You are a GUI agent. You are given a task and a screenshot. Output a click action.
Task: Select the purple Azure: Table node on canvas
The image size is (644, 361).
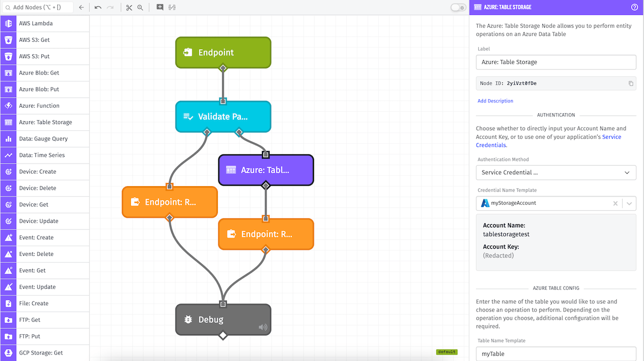pos(266,170)
